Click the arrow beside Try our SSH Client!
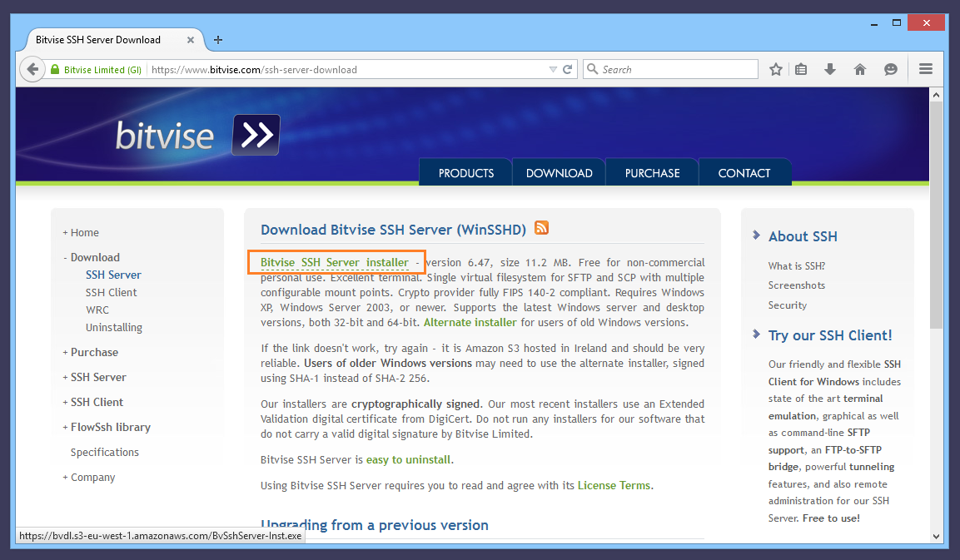 (756, 335)
